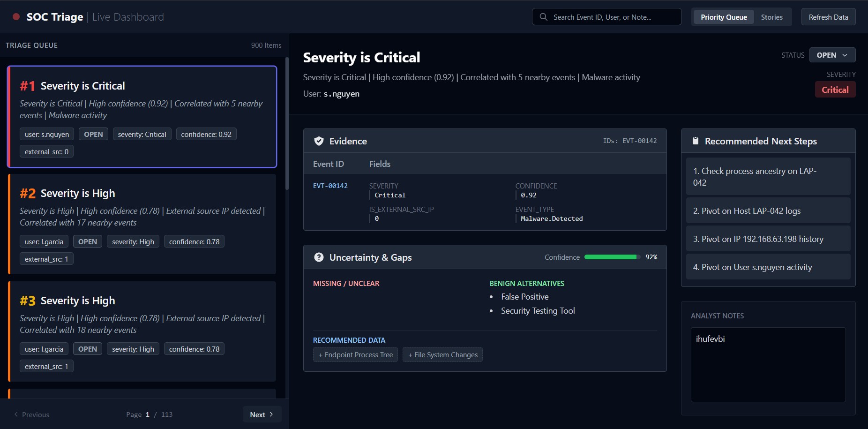Select queue item #3 Severity is High
Image resolution: width=868 pixels, height=429 pixels.
(x=142, y=331)
